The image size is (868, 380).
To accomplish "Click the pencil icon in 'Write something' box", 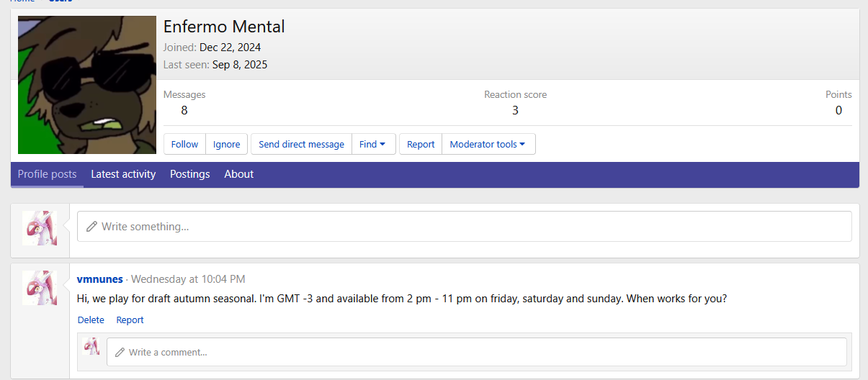I will (91, 227).
